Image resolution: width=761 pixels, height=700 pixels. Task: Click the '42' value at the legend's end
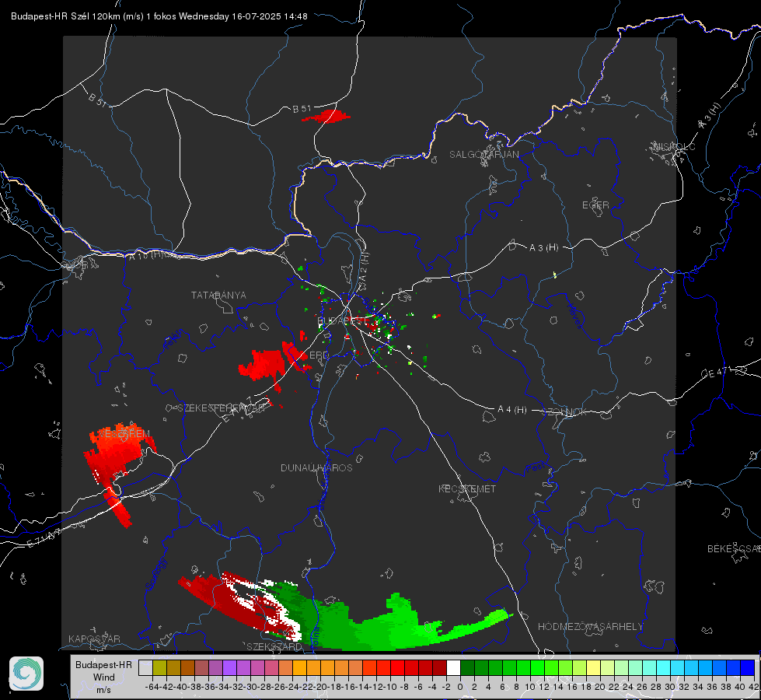pyautogui.click(x=753, y=687)
